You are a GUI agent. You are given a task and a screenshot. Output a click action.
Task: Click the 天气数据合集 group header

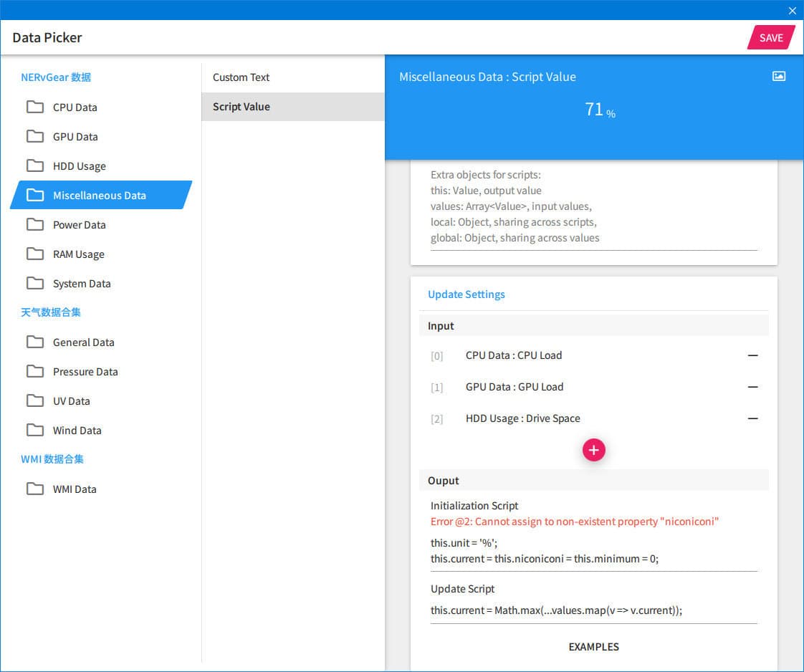click(51, 312)
